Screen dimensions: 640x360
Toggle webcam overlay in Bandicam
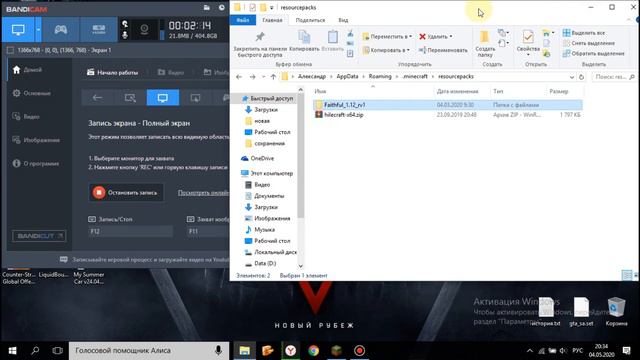tap(144, 29)
